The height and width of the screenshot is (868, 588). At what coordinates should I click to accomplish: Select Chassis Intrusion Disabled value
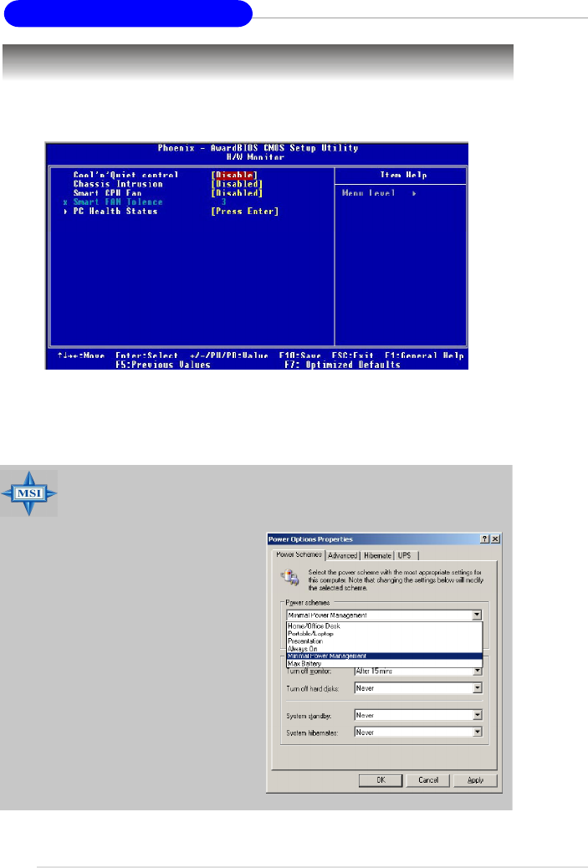(x=237, y=184)
